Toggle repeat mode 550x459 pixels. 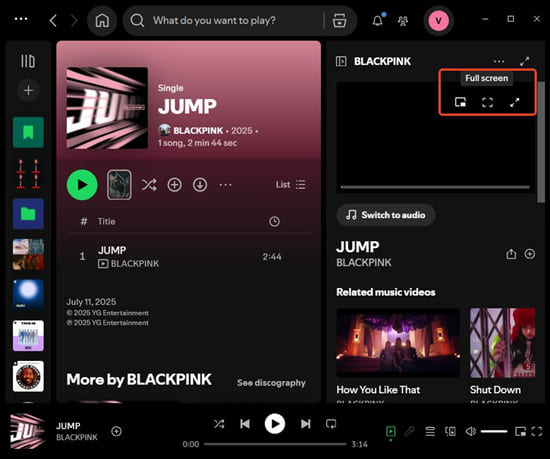coord(331,424)
